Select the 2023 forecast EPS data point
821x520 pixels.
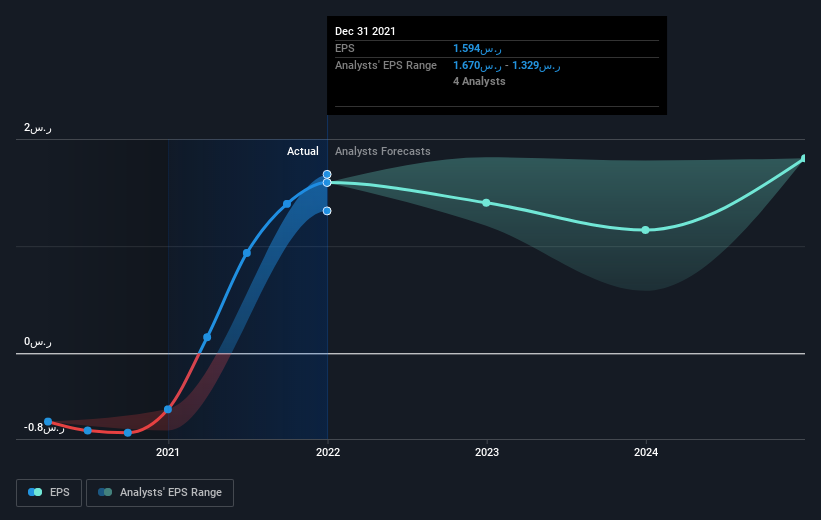click(486, 203)
